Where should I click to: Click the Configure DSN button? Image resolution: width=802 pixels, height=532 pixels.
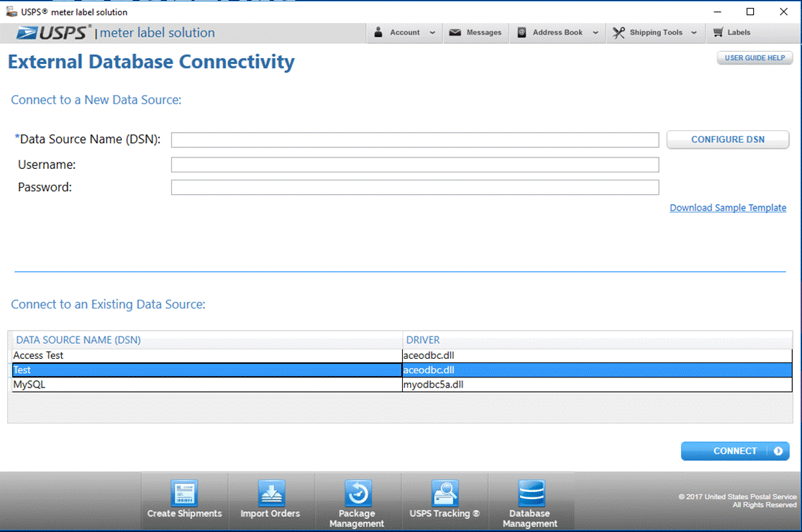[x=727, y=139]
